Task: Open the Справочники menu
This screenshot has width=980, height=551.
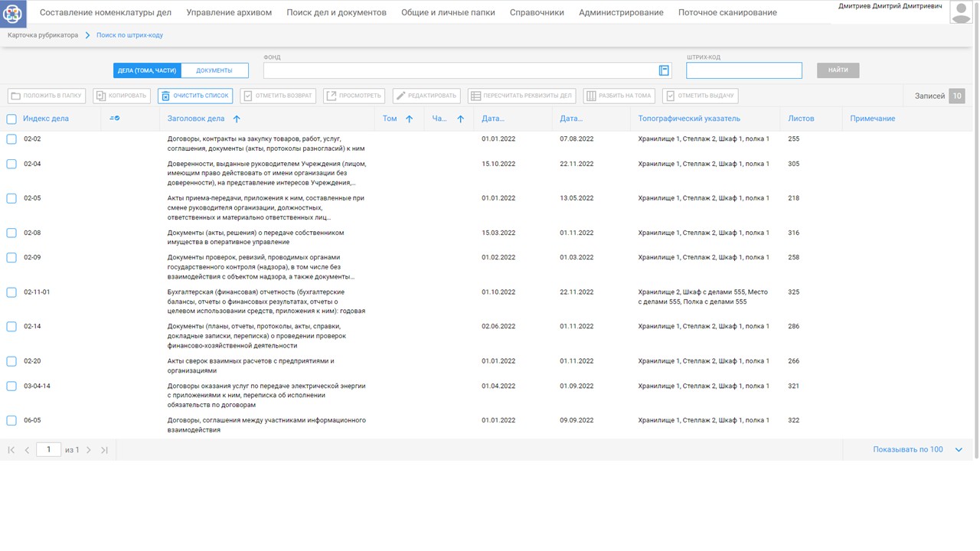Action: [537, 12]
